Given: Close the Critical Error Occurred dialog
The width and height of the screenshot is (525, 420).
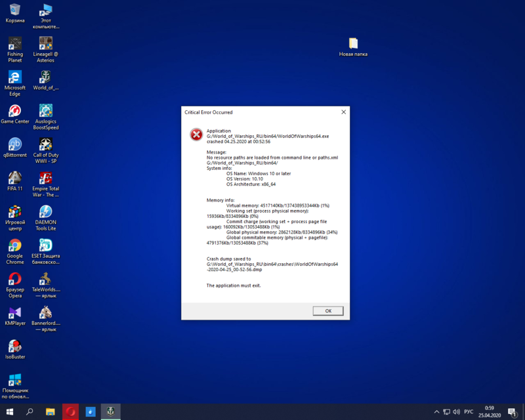Looking at the screenshot, I should pos(343,112).
